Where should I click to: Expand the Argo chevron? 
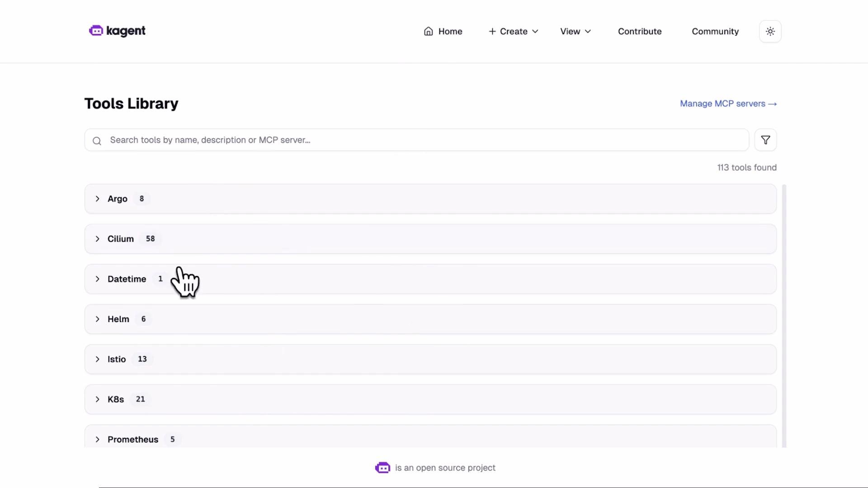97,199
